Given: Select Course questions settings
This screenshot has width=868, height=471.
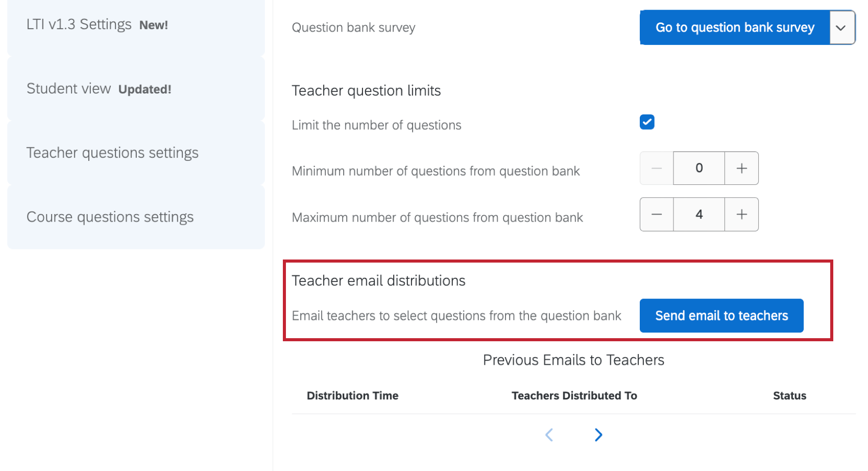Looking at the screenshot, I should tap(110, 217).
